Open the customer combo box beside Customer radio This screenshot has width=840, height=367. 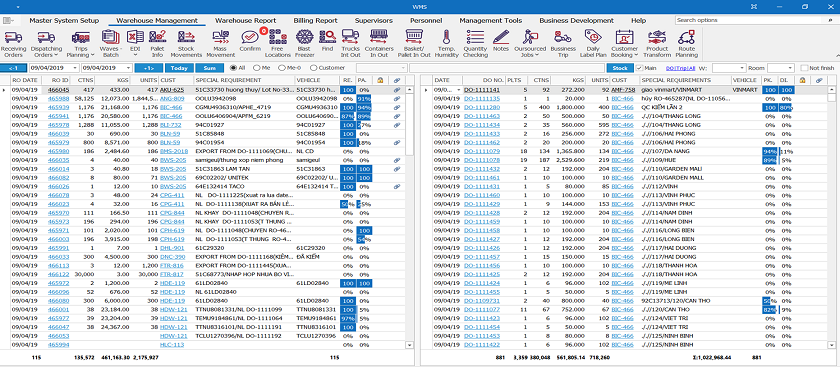(x=381, y=68)
